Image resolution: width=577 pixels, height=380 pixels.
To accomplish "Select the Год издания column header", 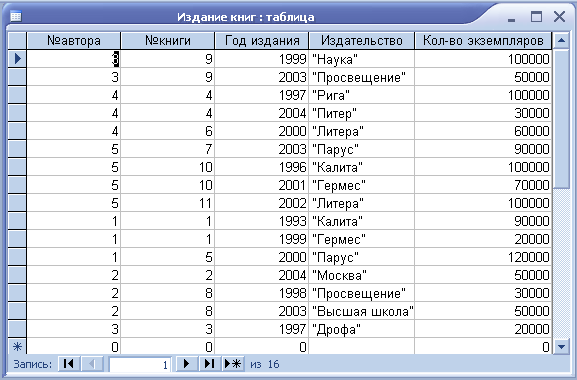I will 262,40.
